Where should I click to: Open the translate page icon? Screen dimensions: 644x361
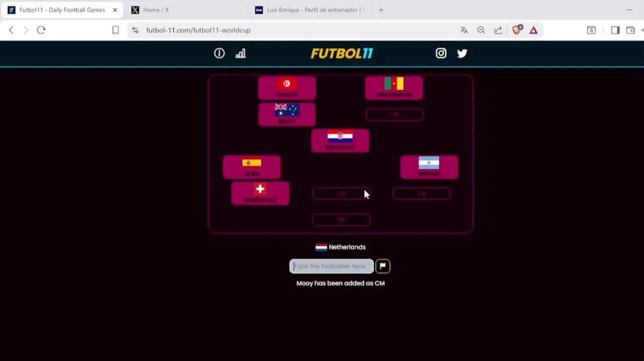[x=464, y=30]
